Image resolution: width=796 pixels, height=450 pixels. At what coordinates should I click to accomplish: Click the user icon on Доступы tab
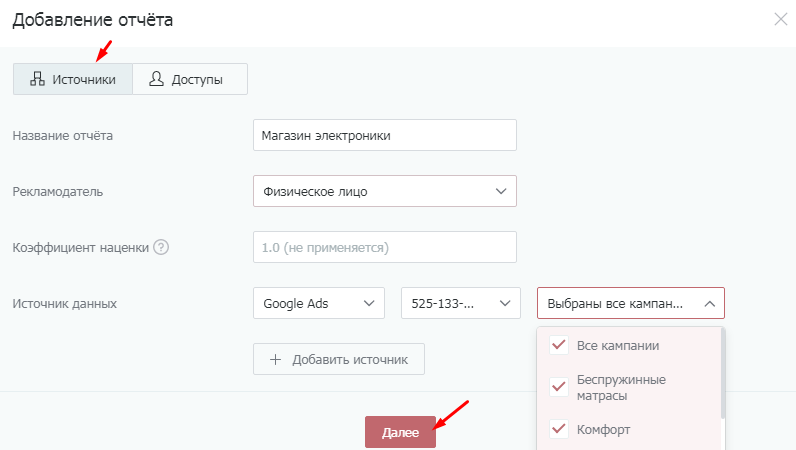click(x=156, y=80)
